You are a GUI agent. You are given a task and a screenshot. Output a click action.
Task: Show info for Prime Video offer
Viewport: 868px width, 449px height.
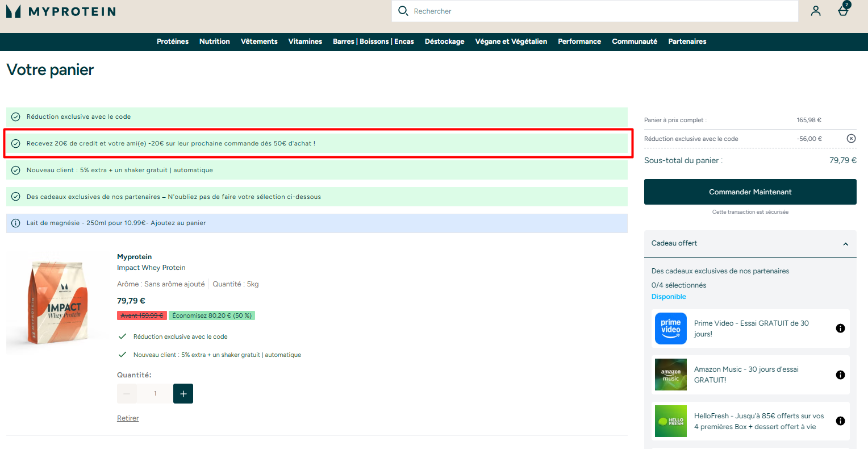tap(840, 329)
